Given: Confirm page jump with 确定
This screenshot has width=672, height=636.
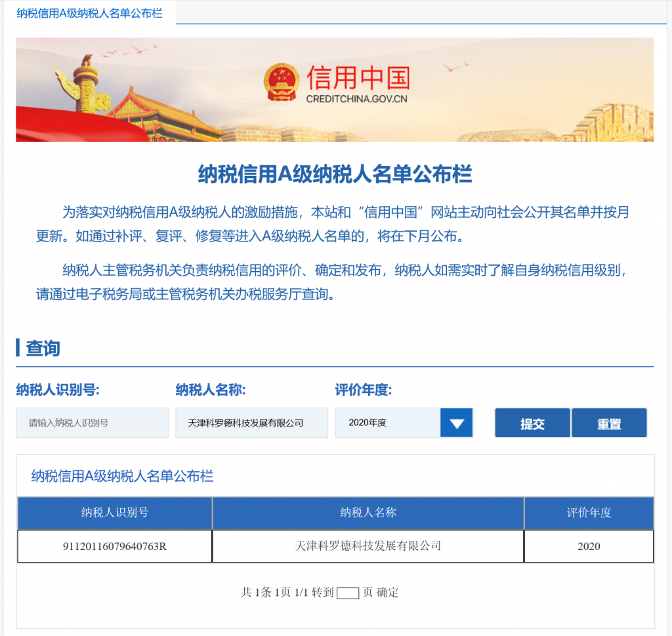Looking at the screenshot, I should coord(387,592).
